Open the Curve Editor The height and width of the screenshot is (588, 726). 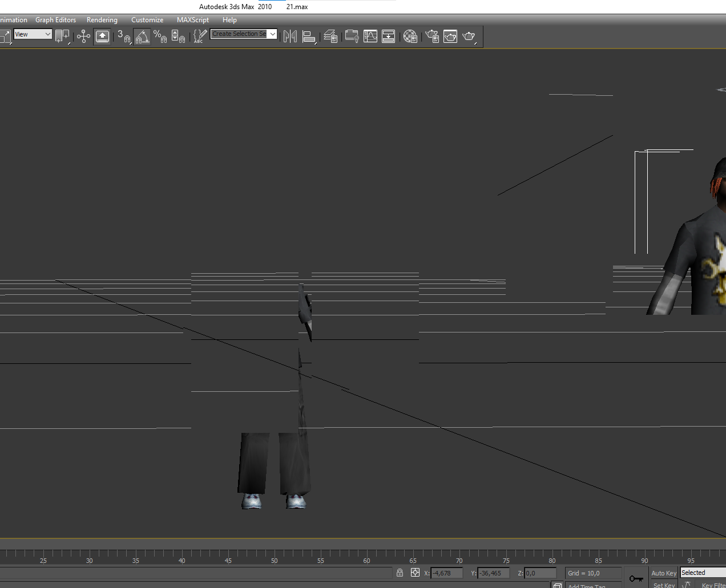(x=370, y=37)
